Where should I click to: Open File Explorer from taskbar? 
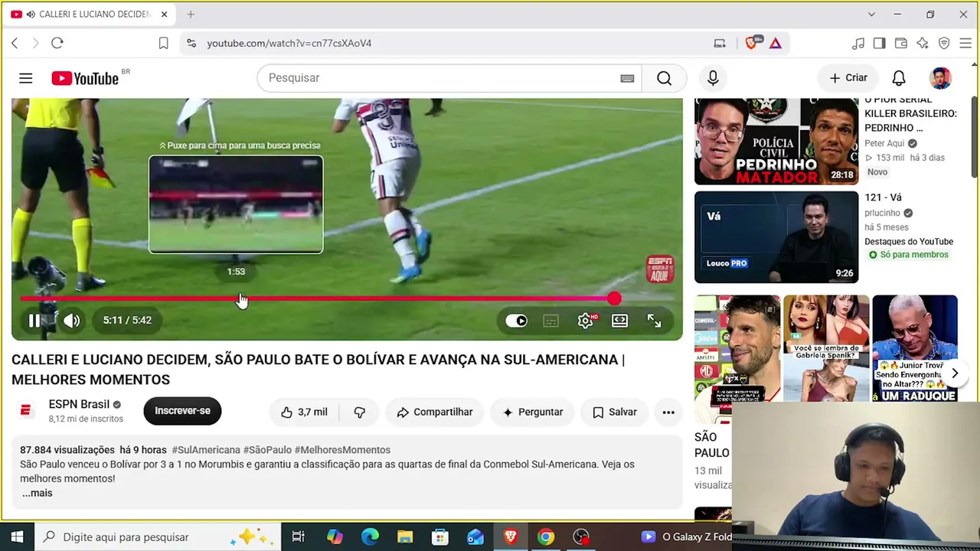point(405,537)
